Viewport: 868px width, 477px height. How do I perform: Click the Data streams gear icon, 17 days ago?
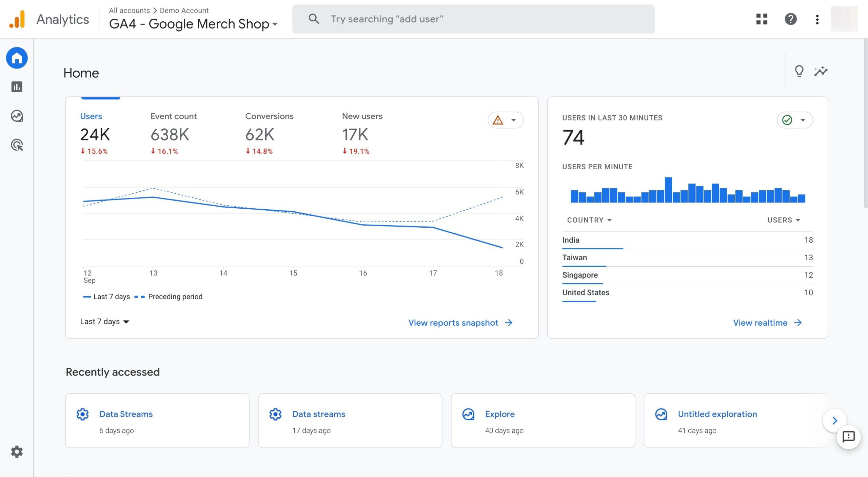click(275, 414)
